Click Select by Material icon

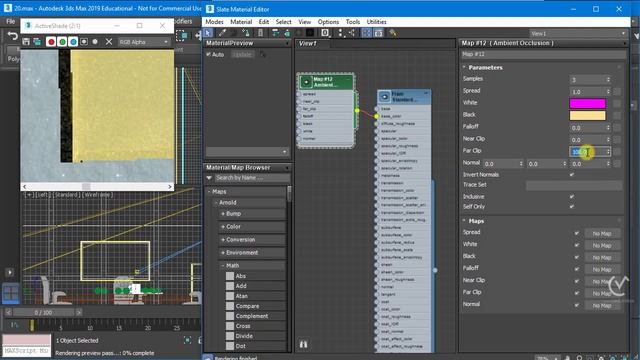coord(393,33)
